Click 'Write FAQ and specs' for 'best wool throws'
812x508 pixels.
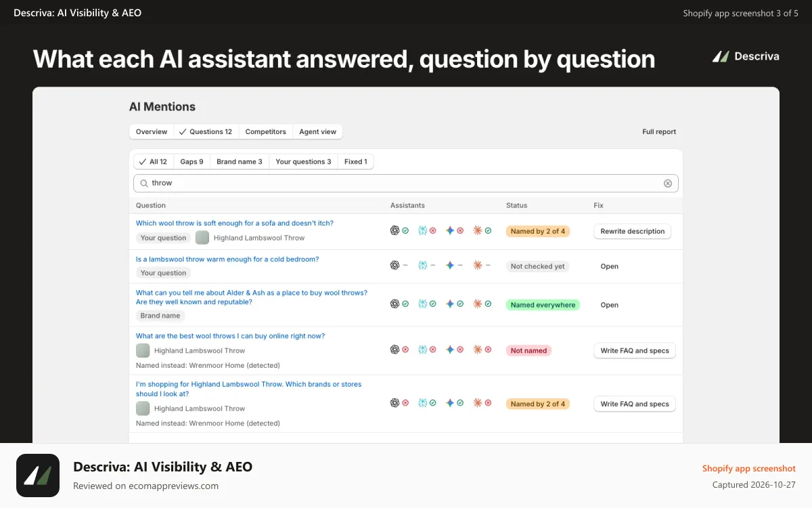[x=635, y=351]
